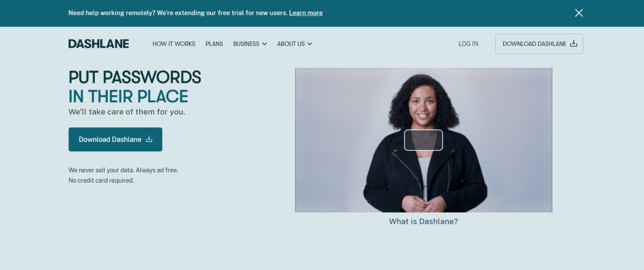Click header Download Dashlane button text
Viewport: 644px width, 270px height.
tap(534, 44)
